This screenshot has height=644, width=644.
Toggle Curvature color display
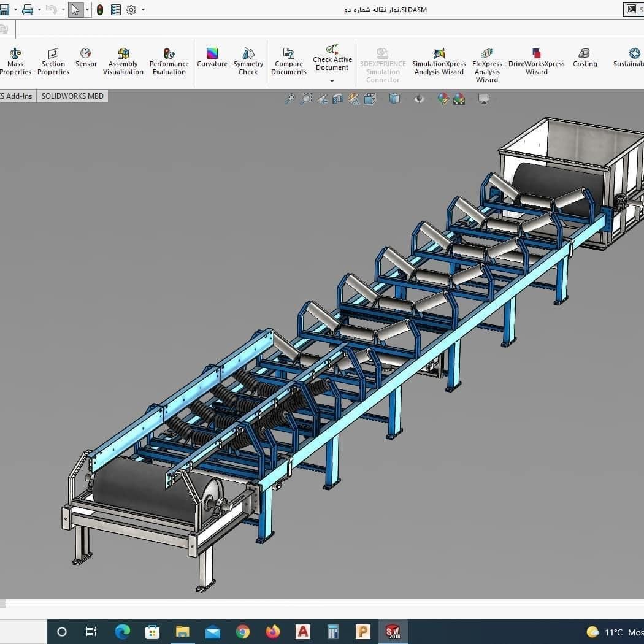(212, 58)
